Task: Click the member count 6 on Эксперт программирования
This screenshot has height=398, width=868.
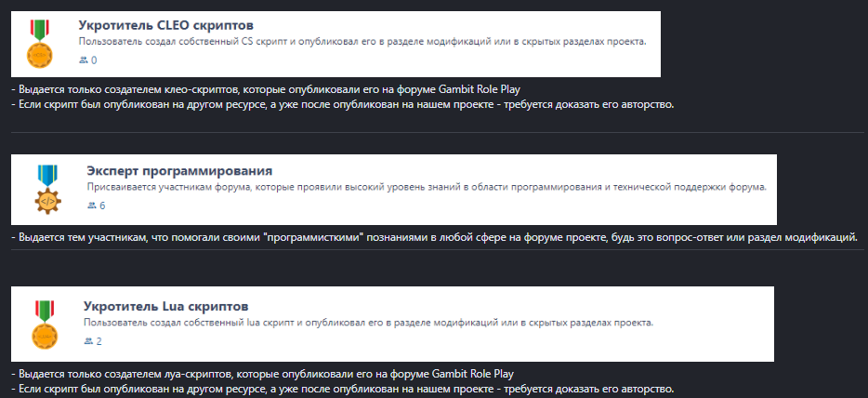Action: tap(102, 206)
